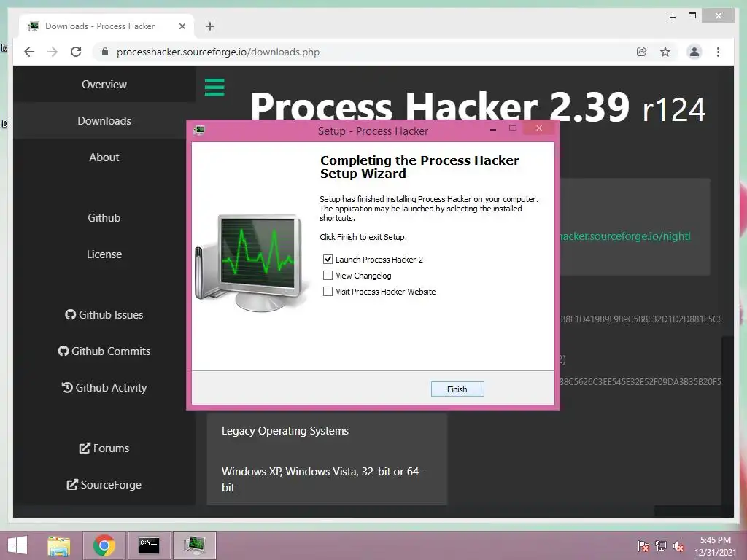The width and height of the screenshot is (747, 560).
Task: Click the Windows XP, Windows Vista text
Action: (322, 479)
